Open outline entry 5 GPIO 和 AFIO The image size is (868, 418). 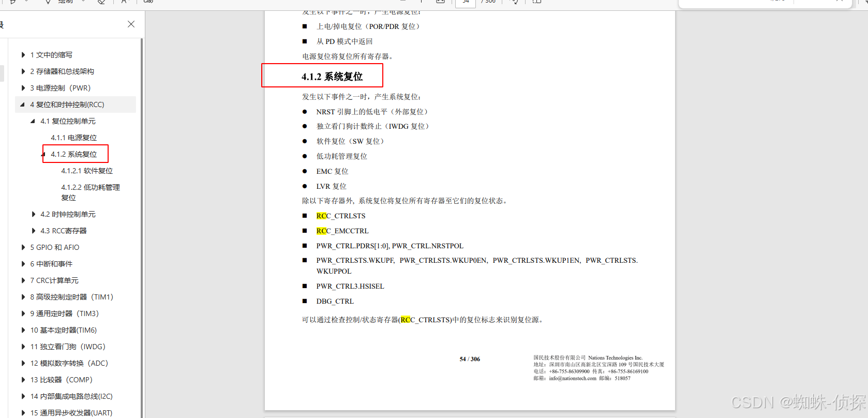point(55,247)
